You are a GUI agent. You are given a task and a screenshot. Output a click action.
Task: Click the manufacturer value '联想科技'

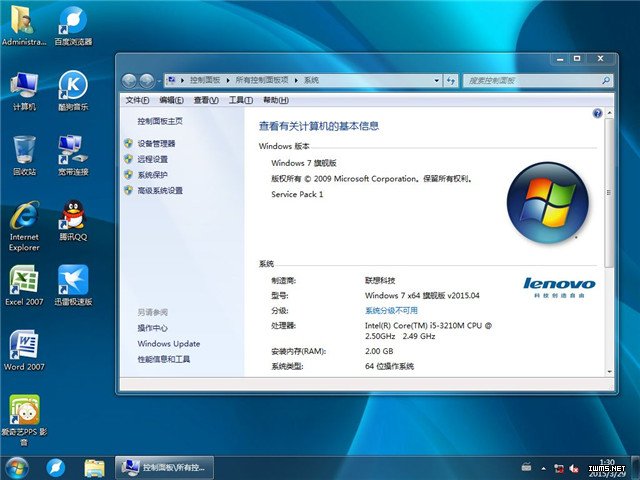[380, 280]
